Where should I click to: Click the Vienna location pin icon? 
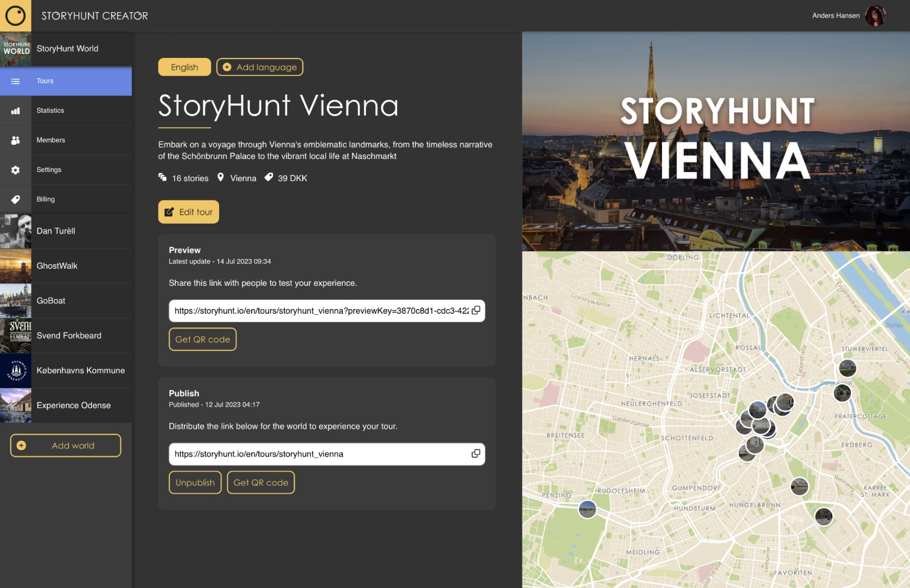221,177
